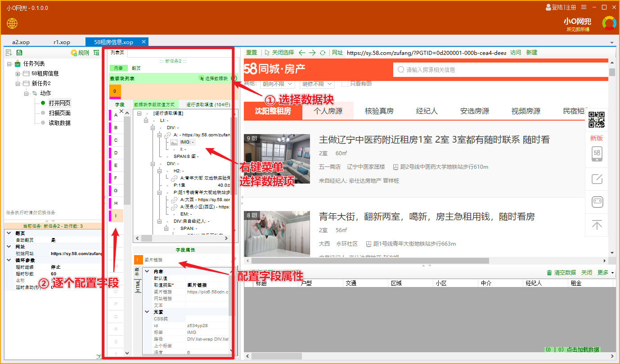Click the QR code icon on web sidebar
Viewport: 620px width, 364px height.
[x=597, y=119]
